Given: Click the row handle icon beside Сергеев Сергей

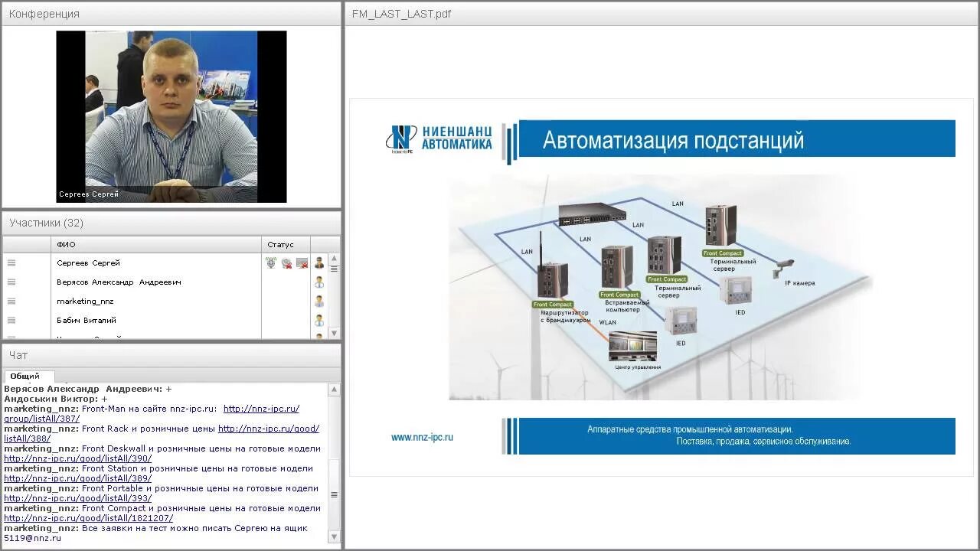Looking at the screenshot, I should point(11,262).
